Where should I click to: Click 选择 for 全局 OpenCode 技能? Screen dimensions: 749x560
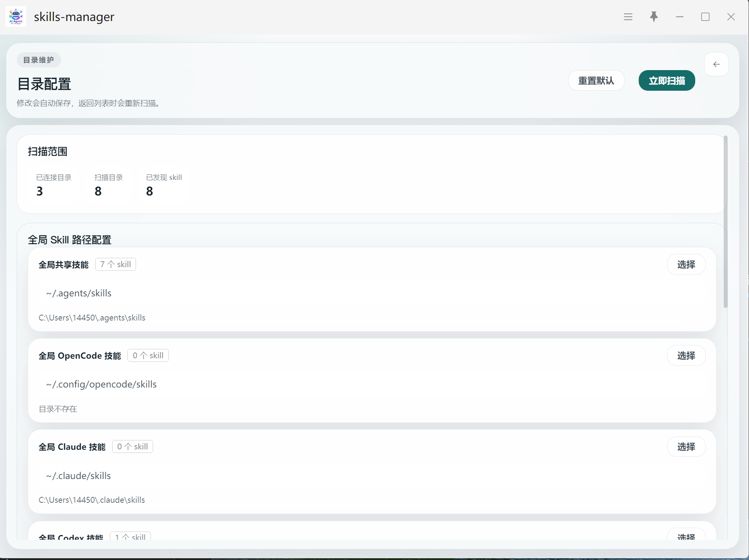pyautogui.click(x=686, y=356)
